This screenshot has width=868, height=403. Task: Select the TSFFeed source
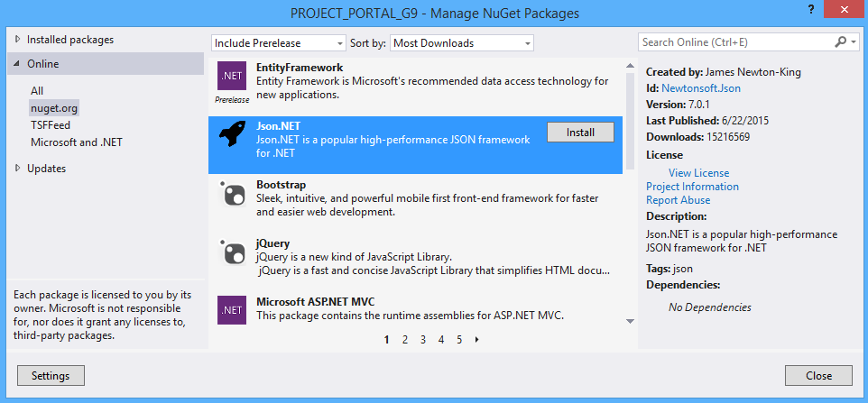point(51,125)
